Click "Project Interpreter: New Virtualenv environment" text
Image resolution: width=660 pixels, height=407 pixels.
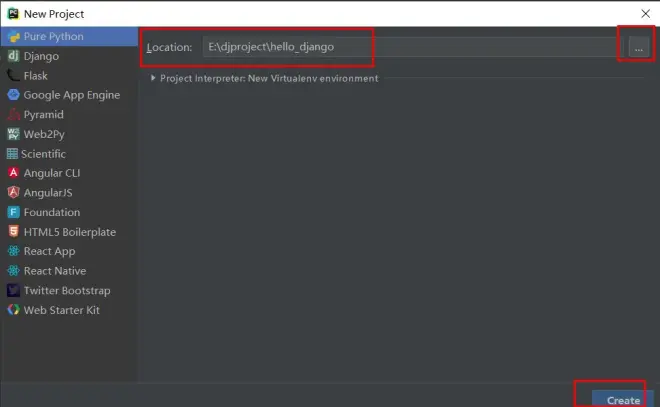tap(269, 78)
